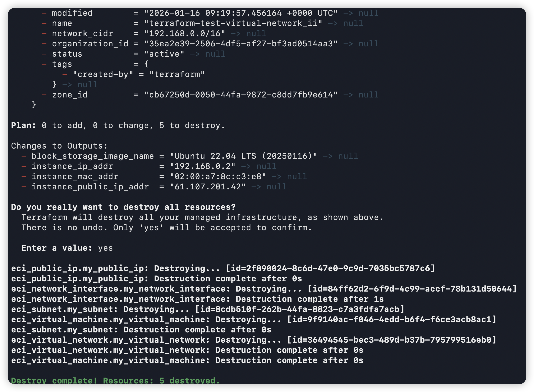This screenshot has height=392, width=534.
Task: Click the zone_id UUID value
Action: [241, 95]
